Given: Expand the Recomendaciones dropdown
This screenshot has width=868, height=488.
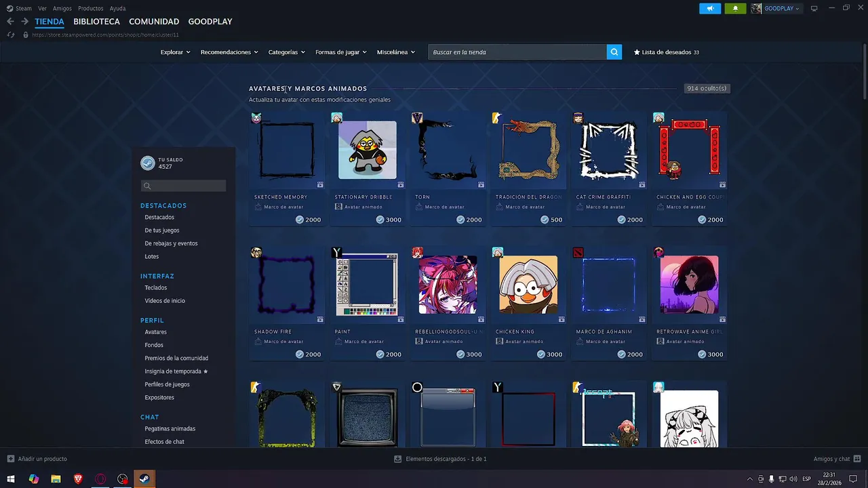Looking at the screenshot, I should click(229, 52).
